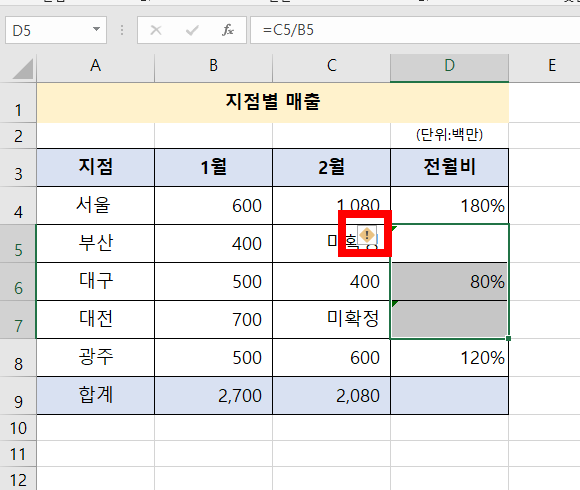Click the 400 cell in 대구 row
The image size is (580, 490).
pos(331,282)
